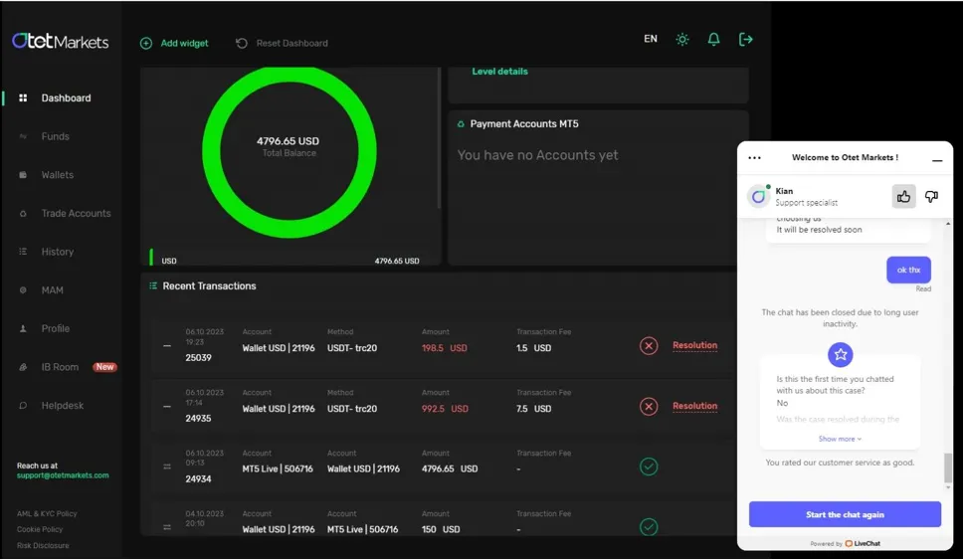Click Resolution for transaction 25039
Screen dimensions: 964x560
694,345
